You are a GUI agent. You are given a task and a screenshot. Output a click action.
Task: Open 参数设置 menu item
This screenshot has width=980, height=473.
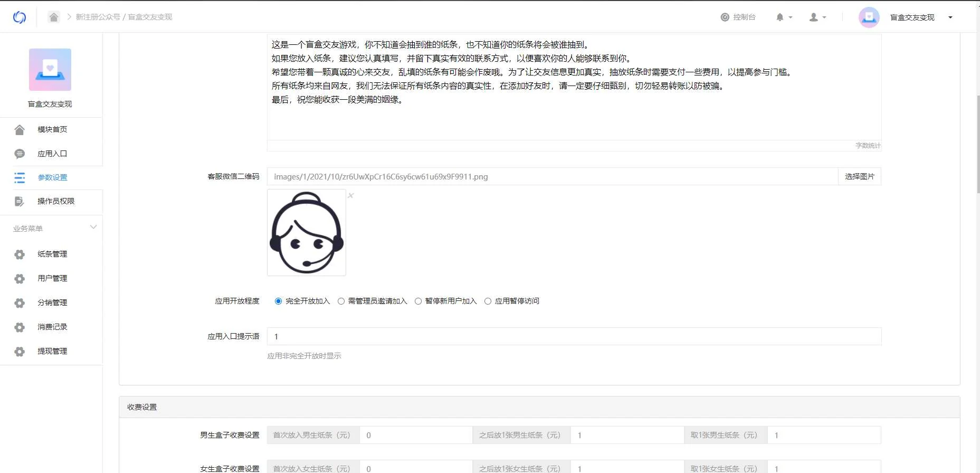click(x=52, y=177)
